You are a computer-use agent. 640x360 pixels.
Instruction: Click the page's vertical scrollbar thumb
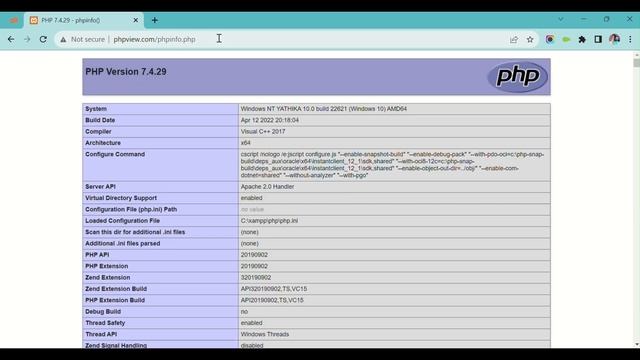(637, 63)
